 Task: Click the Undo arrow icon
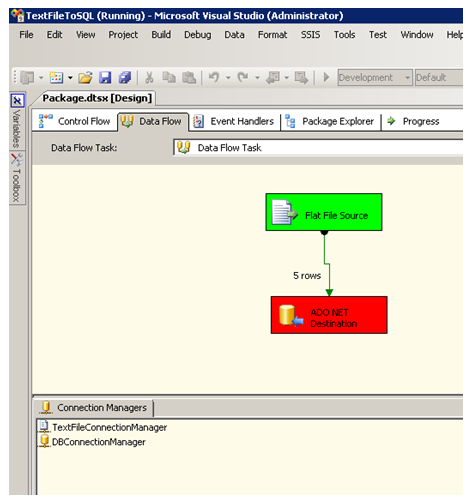(x=214, y=77)
